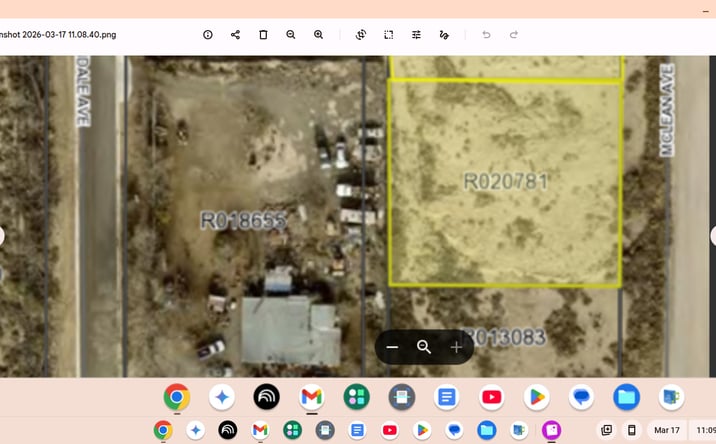The width and height of the screenshot is (716, 444).
Task: Open the black rainbow-arc app on shelf
Action: tap(228, 430)
